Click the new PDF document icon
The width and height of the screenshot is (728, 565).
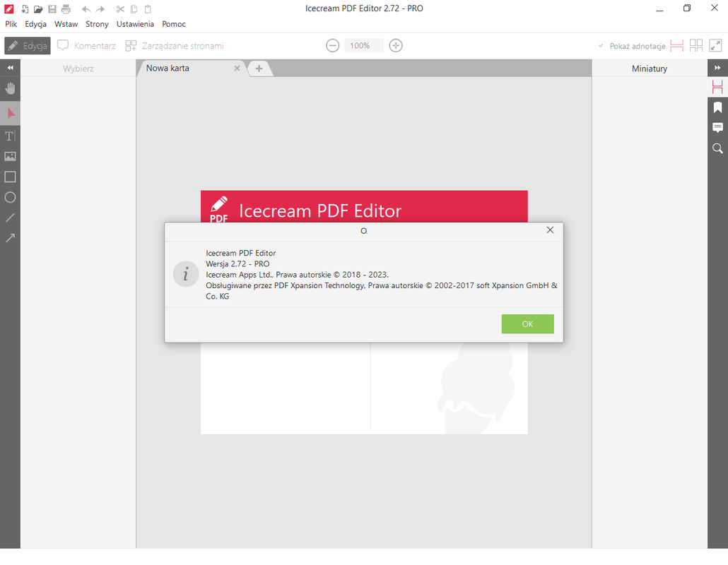(x=25, y=8)
